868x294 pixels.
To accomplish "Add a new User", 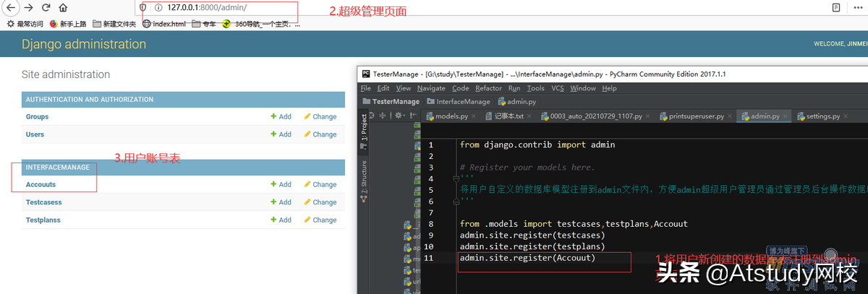I will (x=281, y=134).
